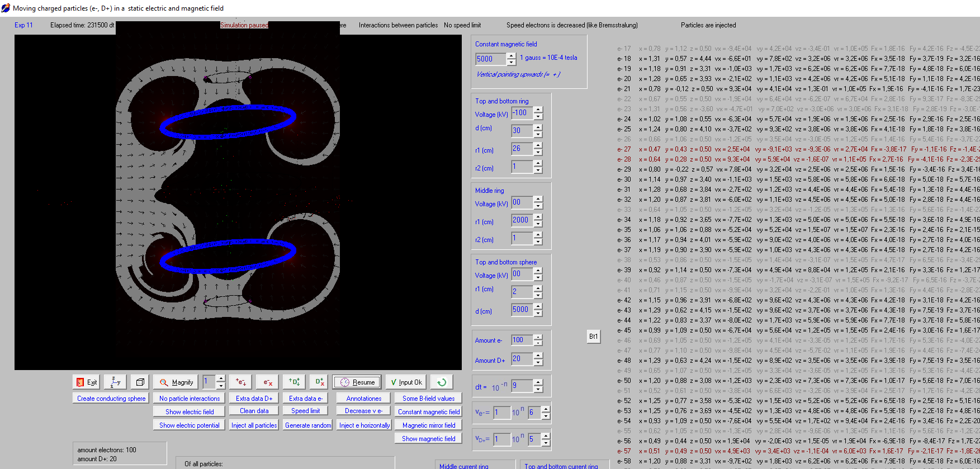Click the remove D+ ion (red x) icon
Viewport: 980px width, 469px height.
[320, 382]
